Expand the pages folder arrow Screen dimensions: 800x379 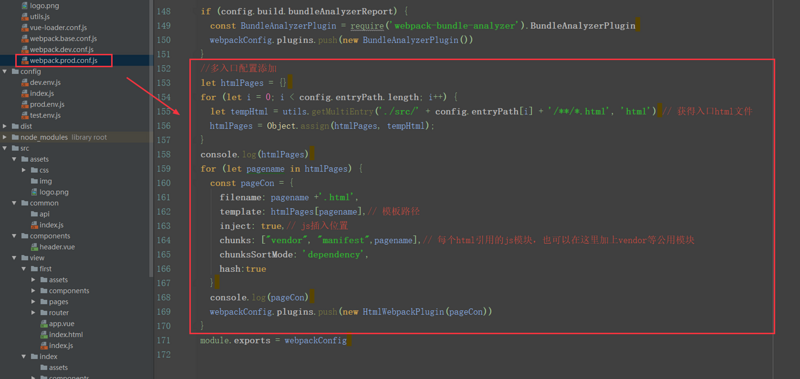click(34, 302)
